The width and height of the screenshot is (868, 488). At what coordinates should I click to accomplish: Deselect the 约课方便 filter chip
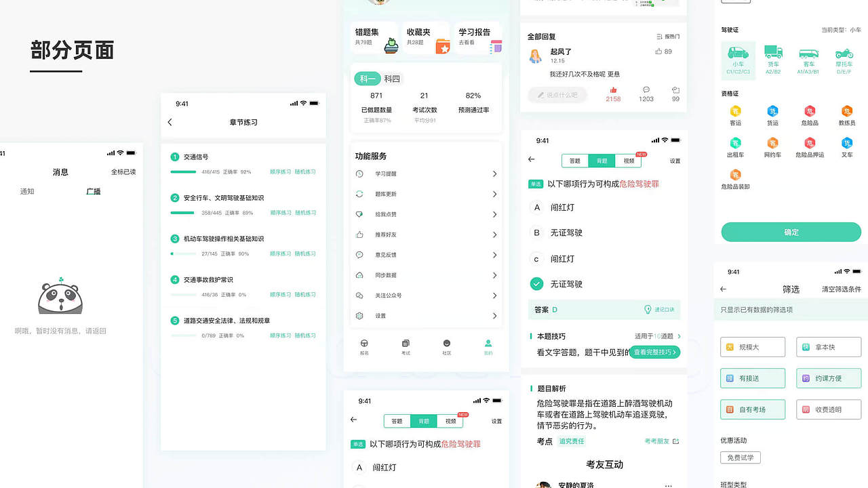point(829,378)
